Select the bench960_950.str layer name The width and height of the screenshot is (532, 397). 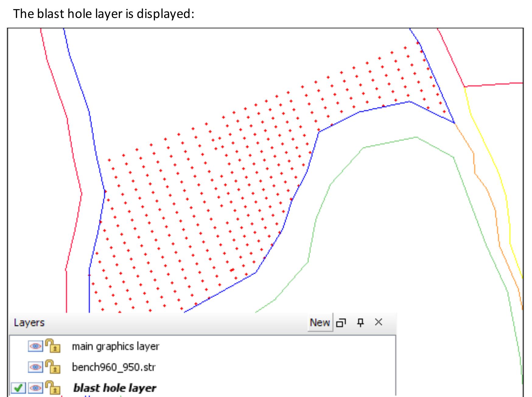pyautogui.click(x=114, y=367)
